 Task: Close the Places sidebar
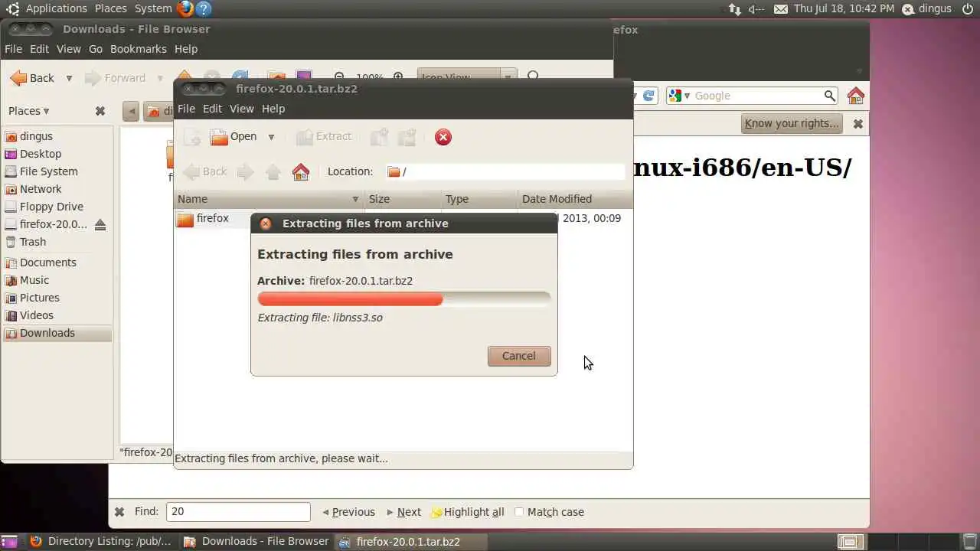click(100, 111)
